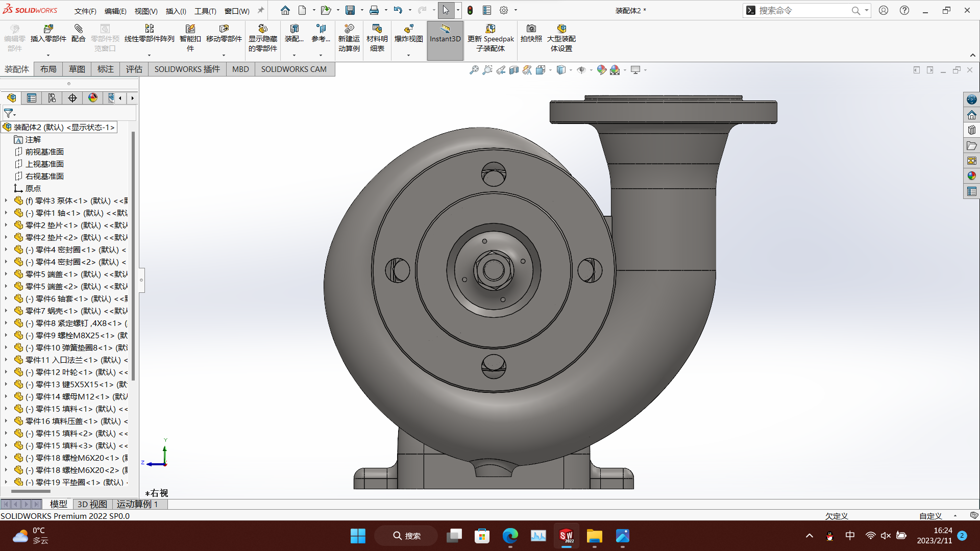980x551 pixels.
Task: Click the Bill of Materials (材料明细表) icon
Action: [377, 29]
